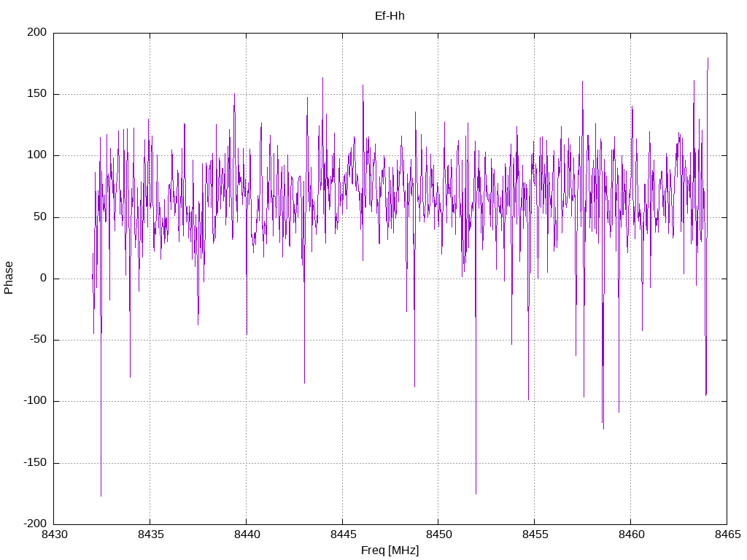Click the 8445 x-axis tick label

point(343,534)
